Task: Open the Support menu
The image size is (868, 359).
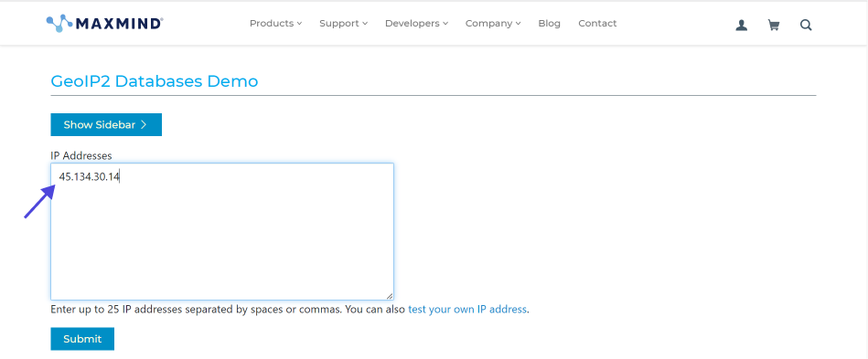Action: (343, 23)
